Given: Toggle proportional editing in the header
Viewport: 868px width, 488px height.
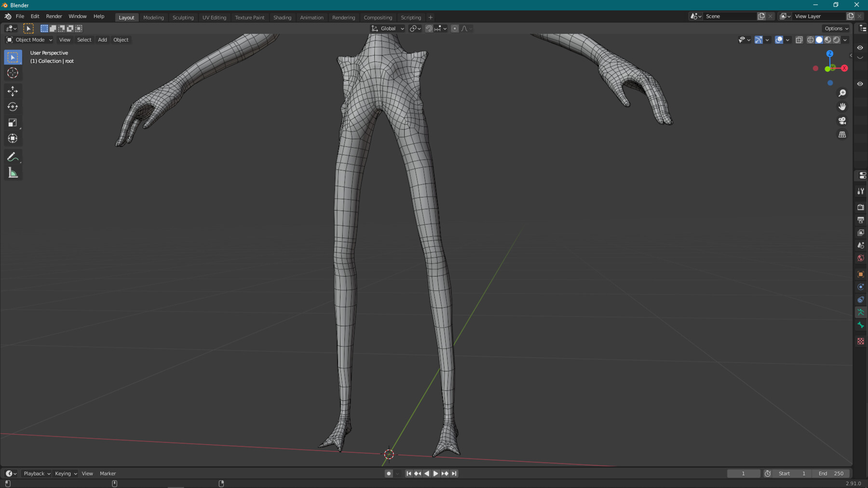Looking at the screenshot, I should (x=455, y=28).
